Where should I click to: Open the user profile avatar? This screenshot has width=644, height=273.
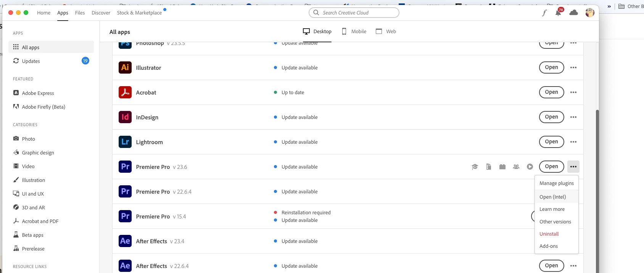click(590, 13)
